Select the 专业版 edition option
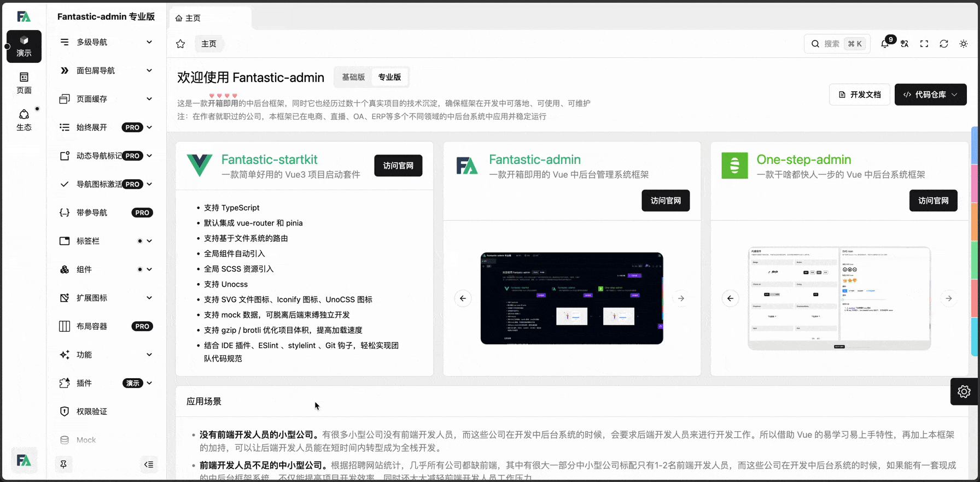The height and width of the screenshot is (482, 980). point(389,77)
